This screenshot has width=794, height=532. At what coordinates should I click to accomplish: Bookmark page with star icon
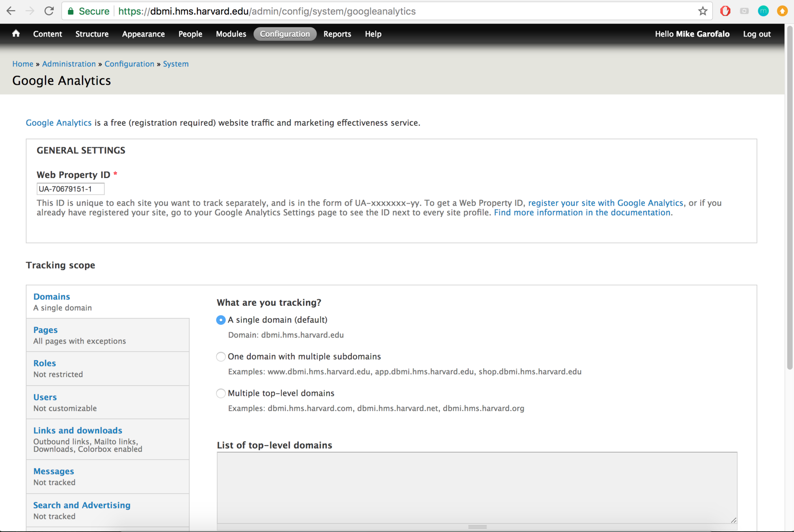coord(703,11)
